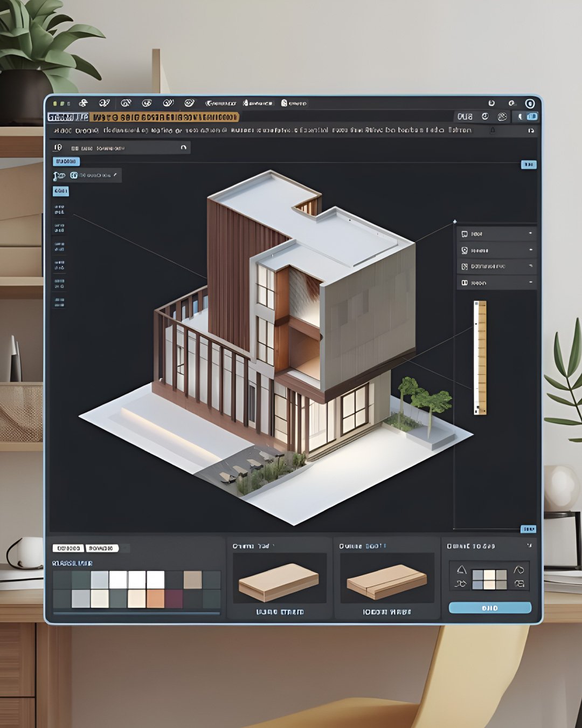582x728 pixels.
Task: Pick the maroon color swatch in the palette
Action: (x=174, y=599)
